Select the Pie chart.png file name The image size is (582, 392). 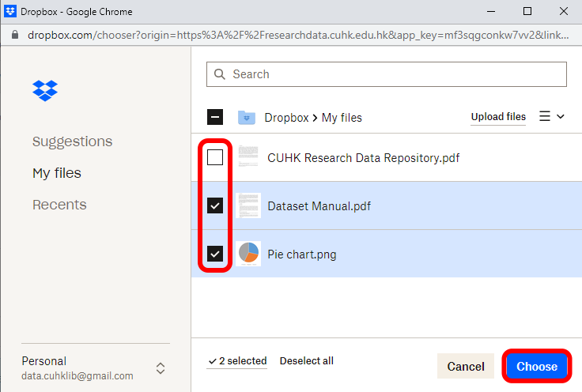point(302,254)
